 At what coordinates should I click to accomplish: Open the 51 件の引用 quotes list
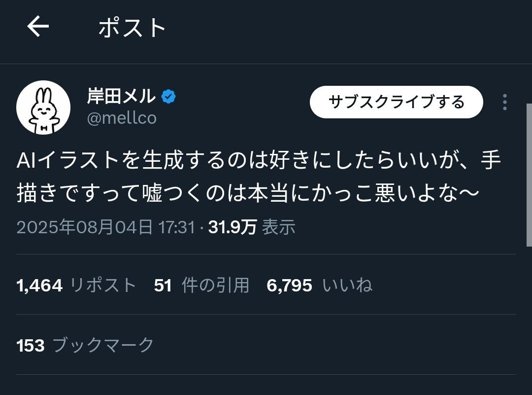[x=201, y=285]
